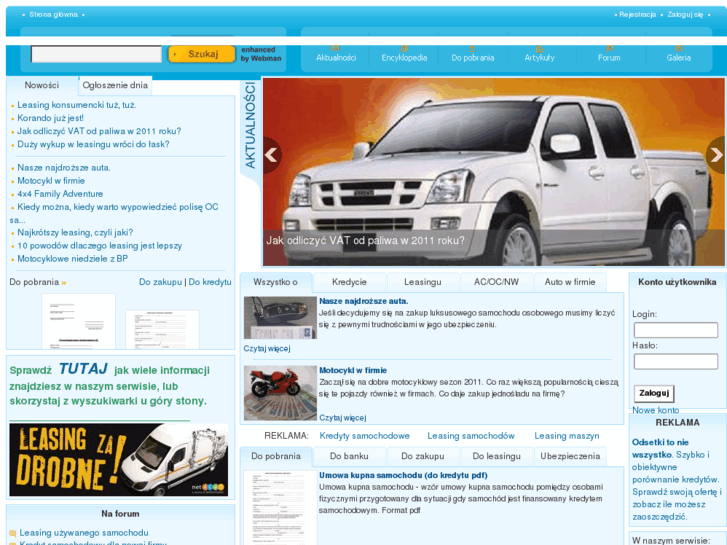The height and width of the screenshot is (545, 727).
Task: Click the Do zakupu link beside Do pobrania
Action: click(160, 282)
